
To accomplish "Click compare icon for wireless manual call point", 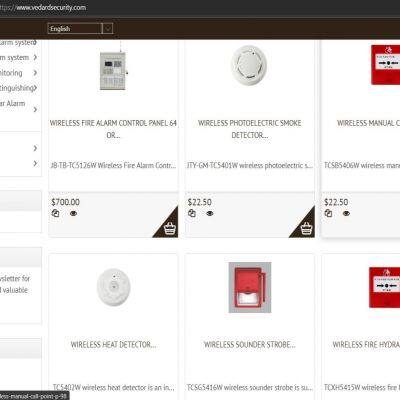I will (x=328, y=213).
